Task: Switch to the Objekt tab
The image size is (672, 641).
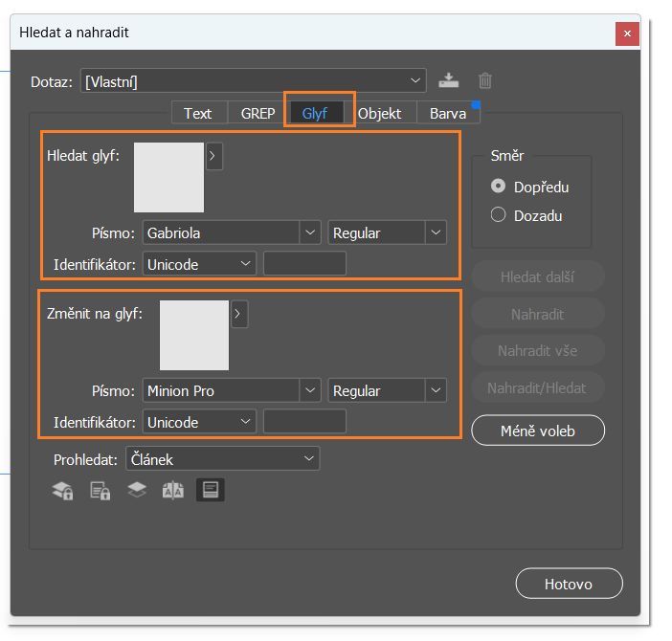Action: click(x=379, y=113)
